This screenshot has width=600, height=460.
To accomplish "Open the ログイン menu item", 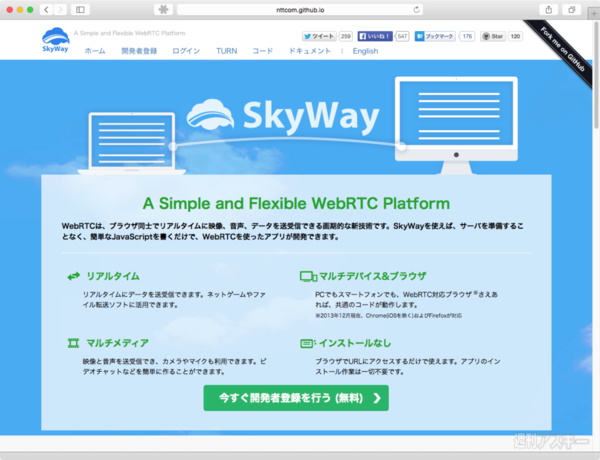I will tap(186, 51).
